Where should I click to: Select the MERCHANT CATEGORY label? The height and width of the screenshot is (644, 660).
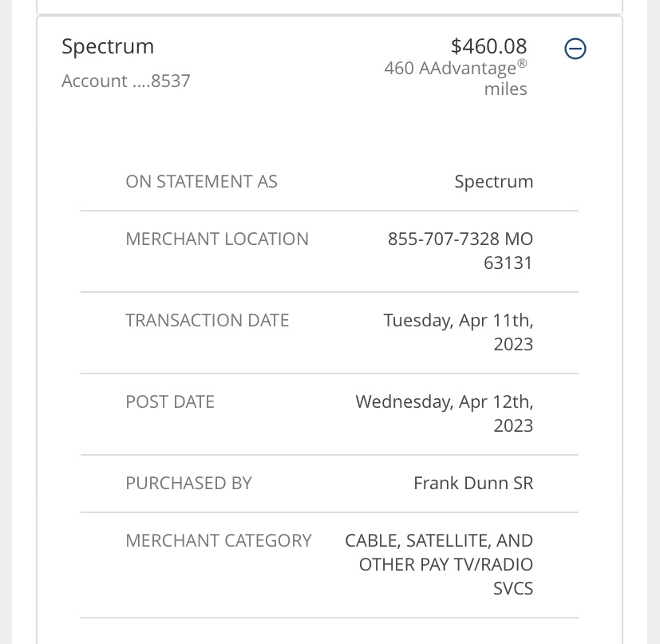point(219,540)
